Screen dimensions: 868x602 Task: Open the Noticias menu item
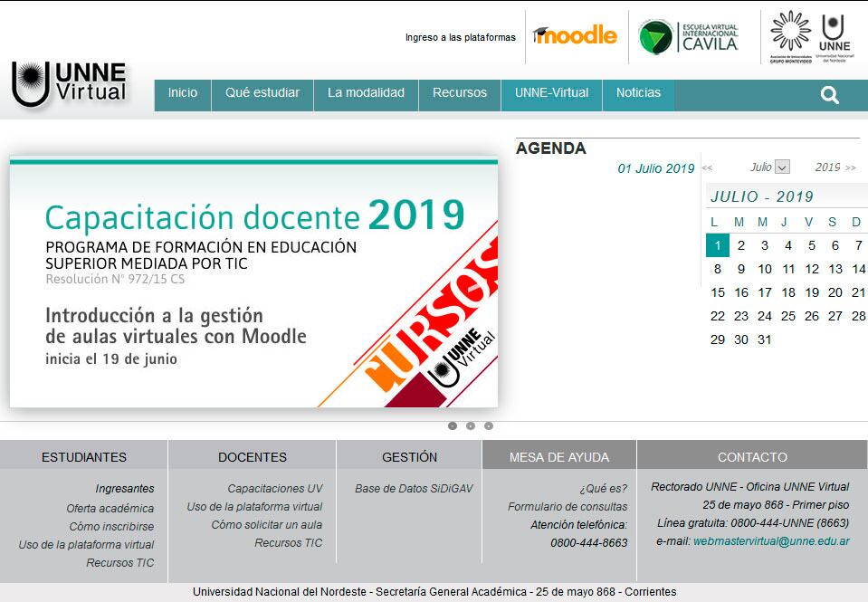pyautogui.click(x=638, y=93)
